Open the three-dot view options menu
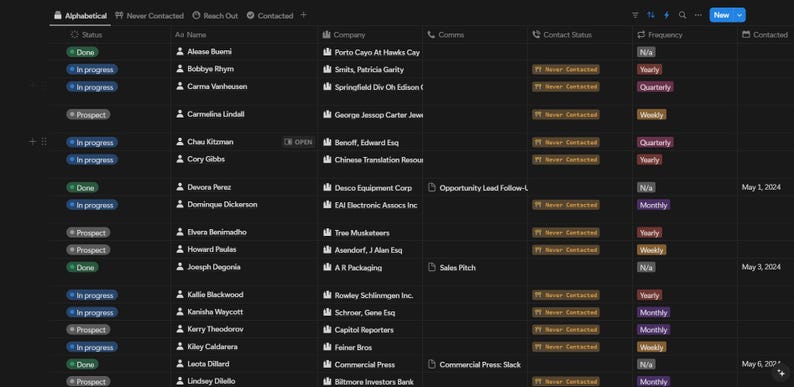 click(x=698, y=15)
